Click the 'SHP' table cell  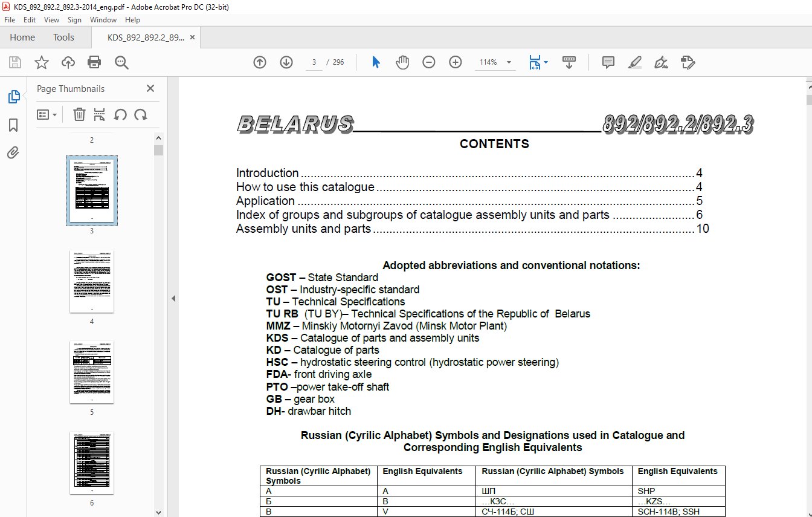(x=679, y=491)
